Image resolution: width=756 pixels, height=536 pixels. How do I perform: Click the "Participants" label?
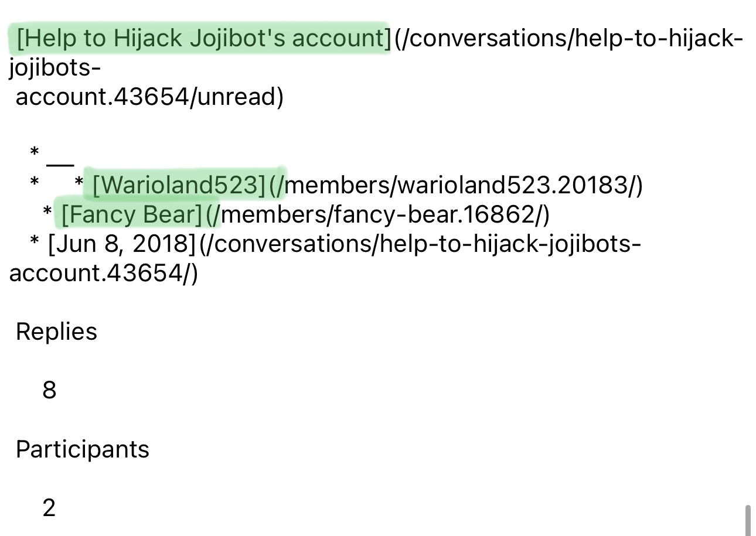(83, 449)
